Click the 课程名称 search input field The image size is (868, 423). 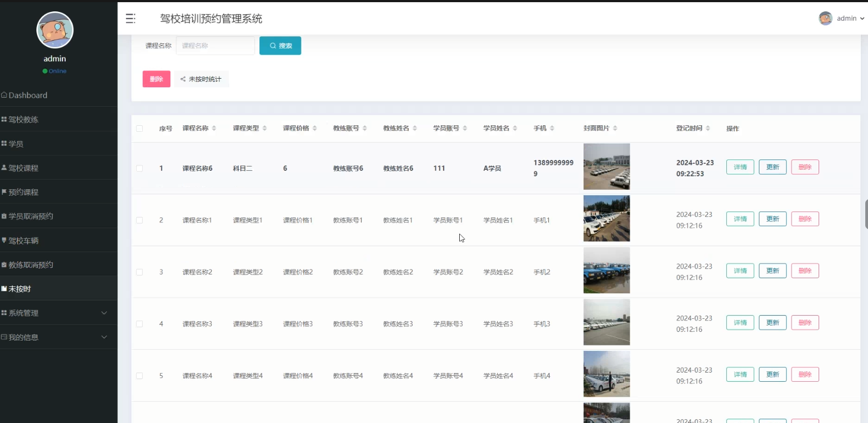(216, 46)
